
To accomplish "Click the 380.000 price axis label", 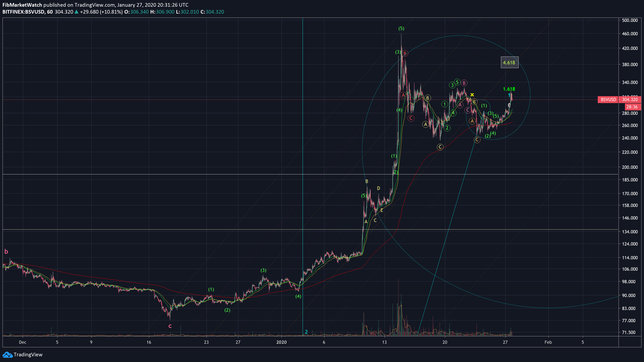I will [630, 64].
